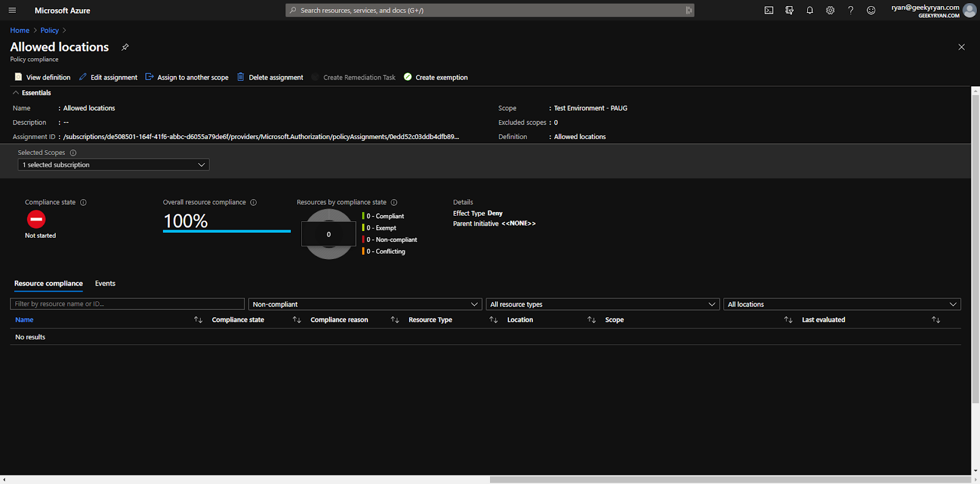This screenshot has width=980, height=484.
Task: Click Edit assignment
Action: click(x=108, y=77)
